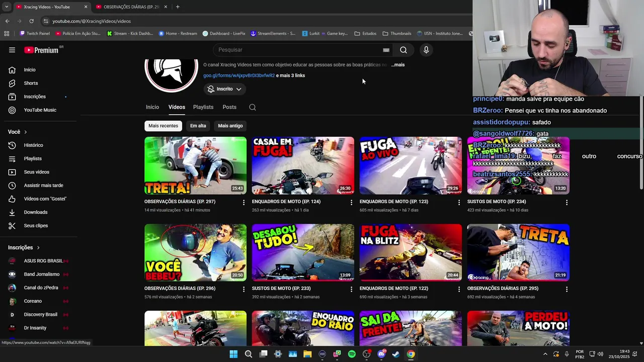Open the tab search dropdown in Chrome
Screen dimensions: 644x362
point(6,7)
